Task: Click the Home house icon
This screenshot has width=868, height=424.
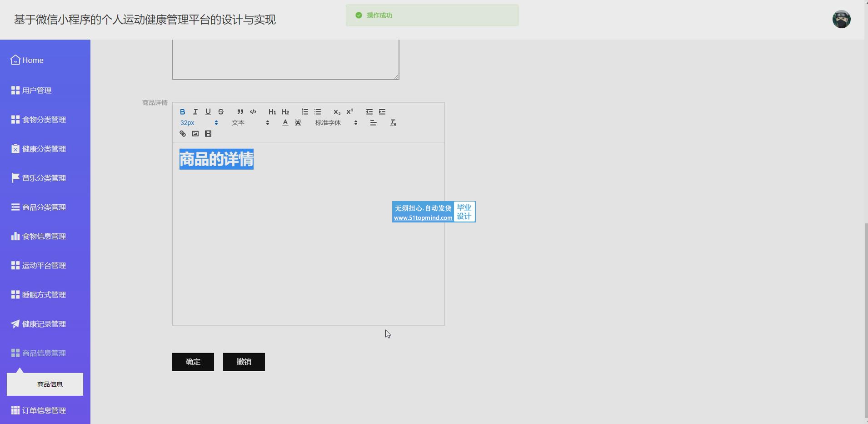Action: [x=15, y=60]
